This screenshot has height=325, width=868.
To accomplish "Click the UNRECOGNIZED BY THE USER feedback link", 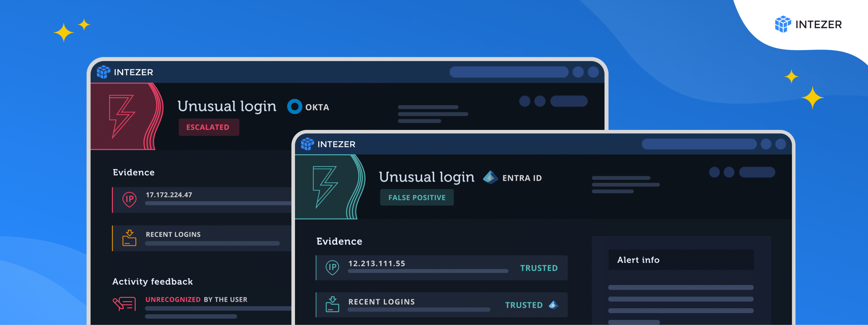I will (196, 300).
